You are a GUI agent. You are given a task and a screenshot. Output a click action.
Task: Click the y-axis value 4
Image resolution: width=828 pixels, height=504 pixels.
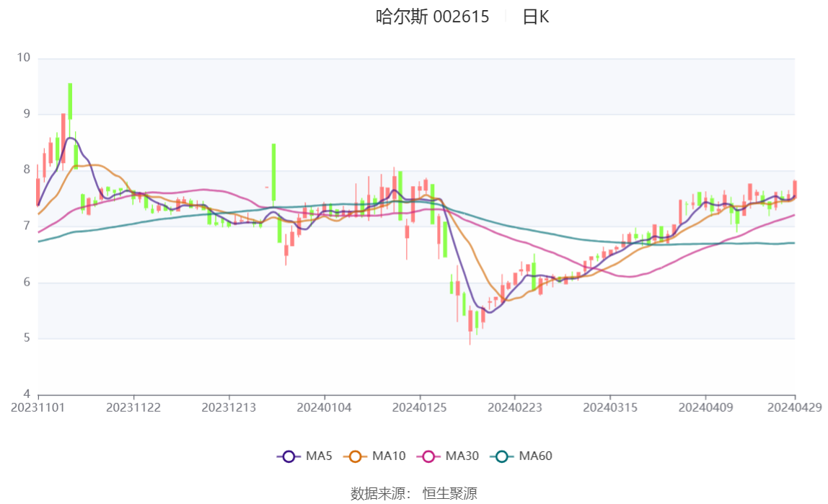coord(27,394)
